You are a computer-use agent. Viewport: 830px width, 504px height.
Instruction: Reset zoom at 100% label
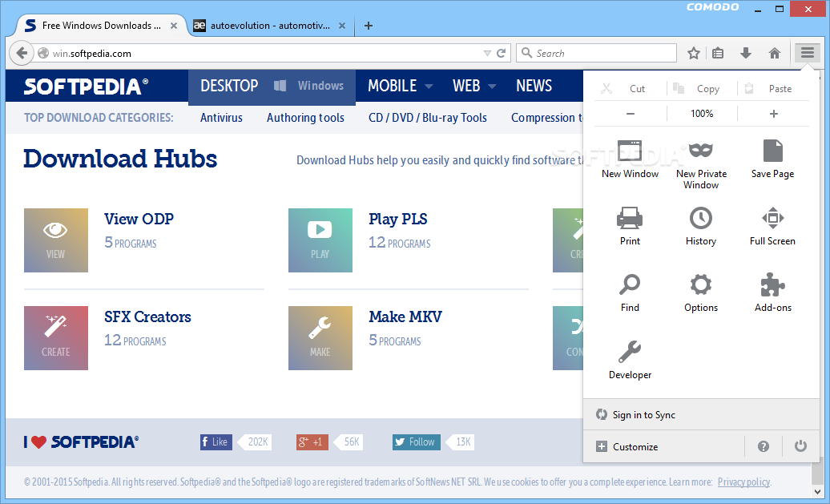click(702, 113)
